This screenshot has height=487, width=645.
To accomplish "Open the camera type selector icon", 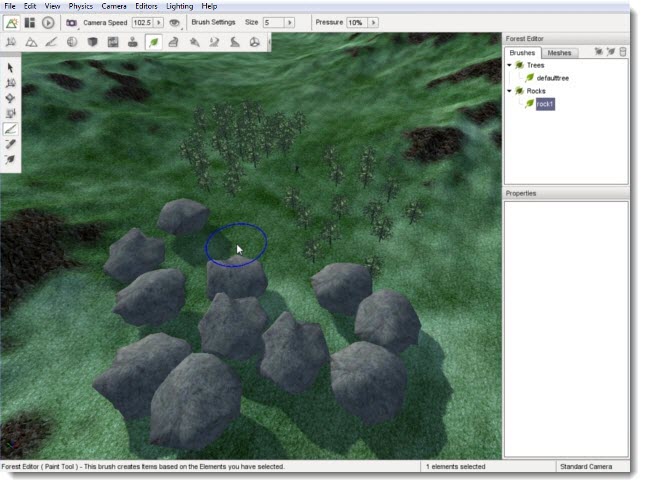I will pos(72,23).
